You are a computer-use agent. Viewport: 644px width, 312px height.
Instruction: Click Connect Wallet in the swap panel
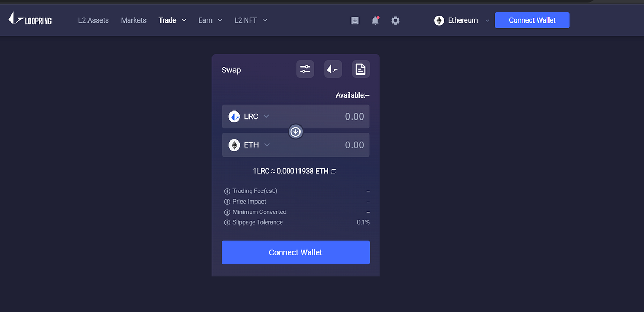pyautogui.click(x=295, y=252)
